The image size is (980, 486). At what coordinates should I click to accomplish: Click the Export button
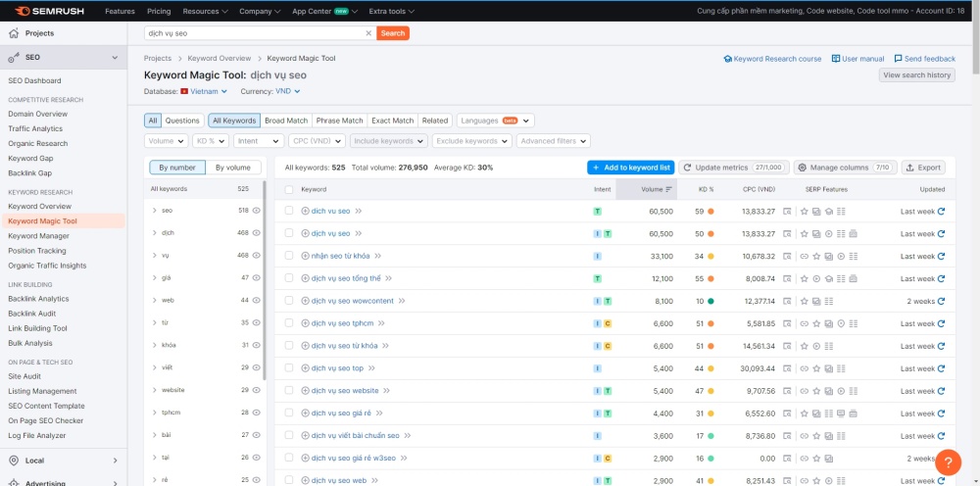coord(922,168)
